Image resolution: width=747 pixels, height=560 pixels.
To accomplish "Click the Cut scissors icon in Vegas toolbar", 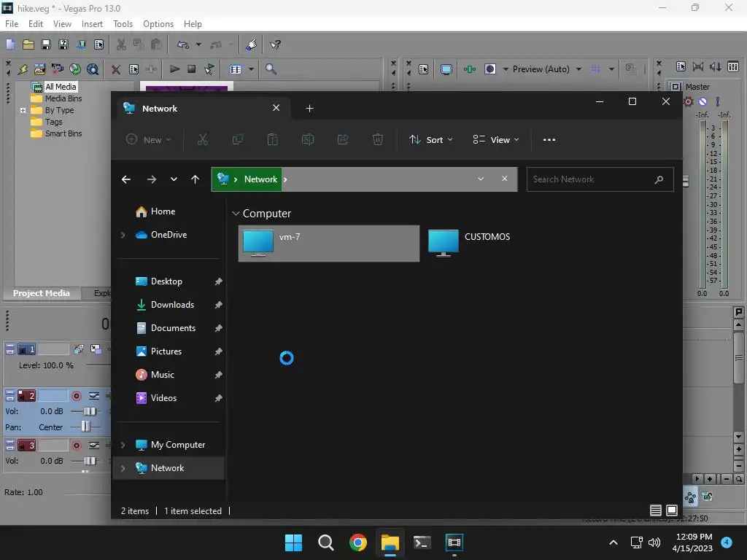I will [x=122, y=44].
